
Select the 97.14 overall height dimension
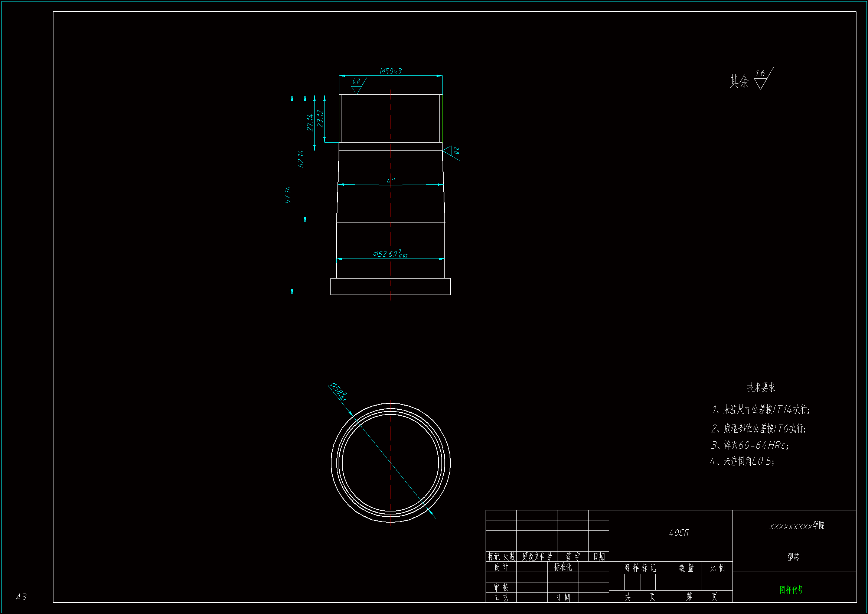click(288, 195)
